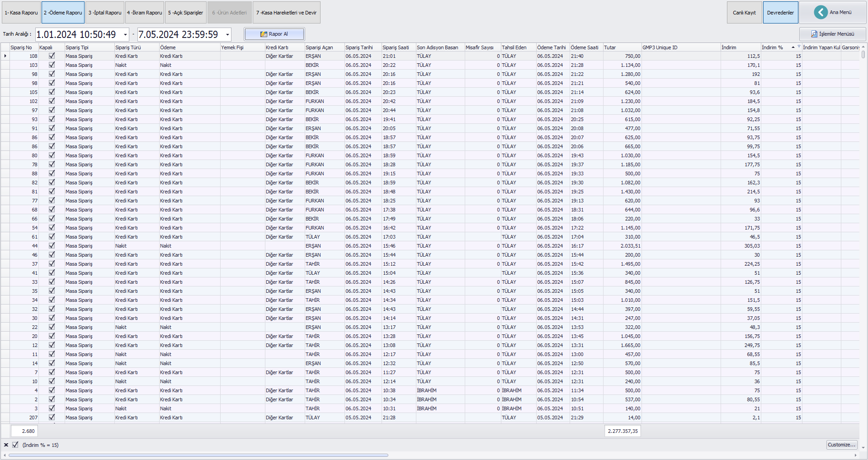Click the Customize... button

(x=842, y=445)
